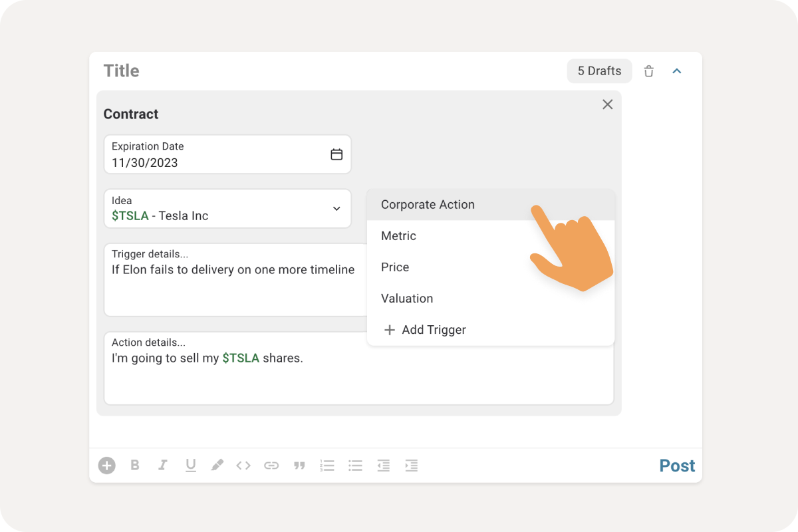Insert a code block
798x532 pixels.
[x=243, y=465]
